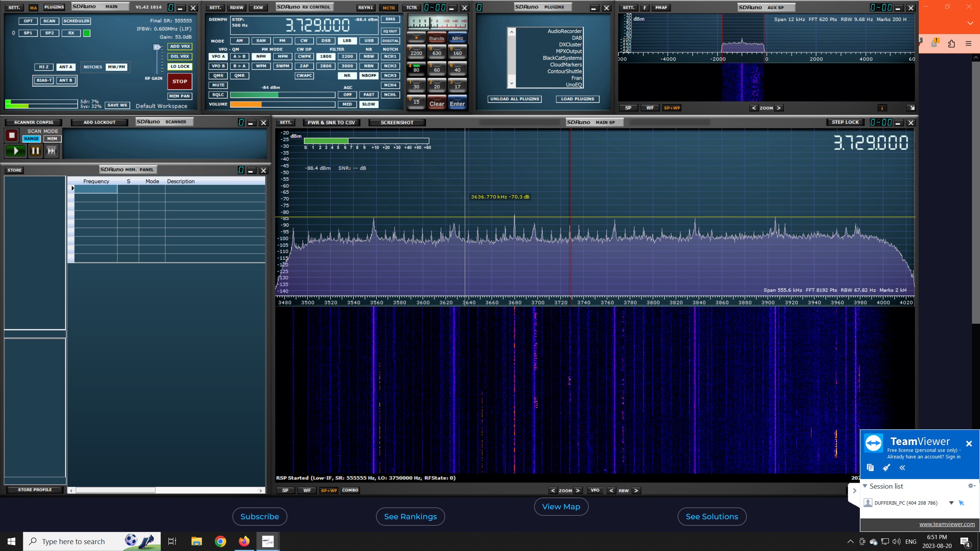Open Chrome from the taskbar
The height and width of the screenshot is (551, 980).
(220, 541)
